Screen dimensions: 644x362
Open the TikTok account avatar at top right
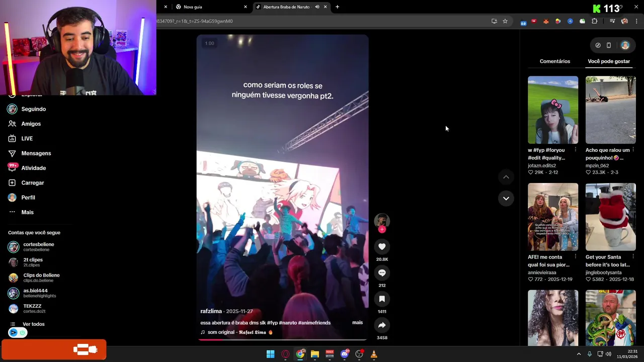[625, 45]
